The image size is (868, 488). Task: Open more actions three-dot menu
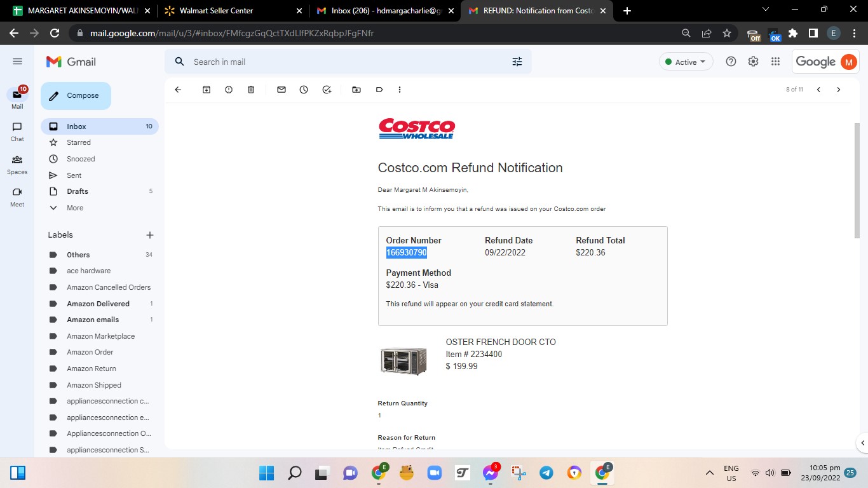(400, 90)
